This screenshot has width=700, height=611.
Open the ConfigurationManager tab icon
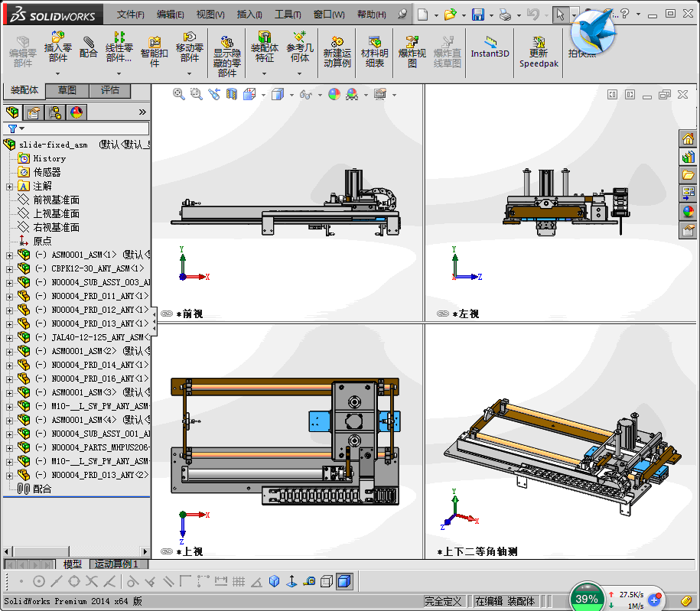[55, 112]
